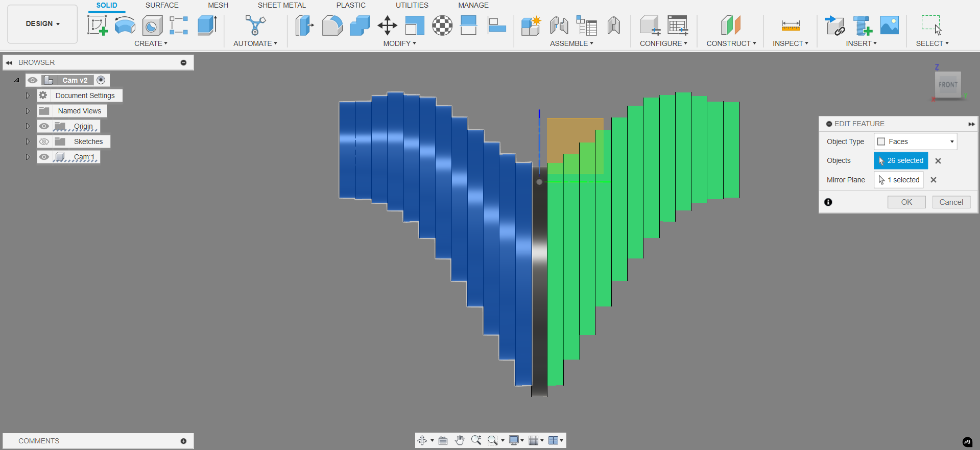Select the Align tool icon
Screen dimensions: 980x450
tap(496, 25)
